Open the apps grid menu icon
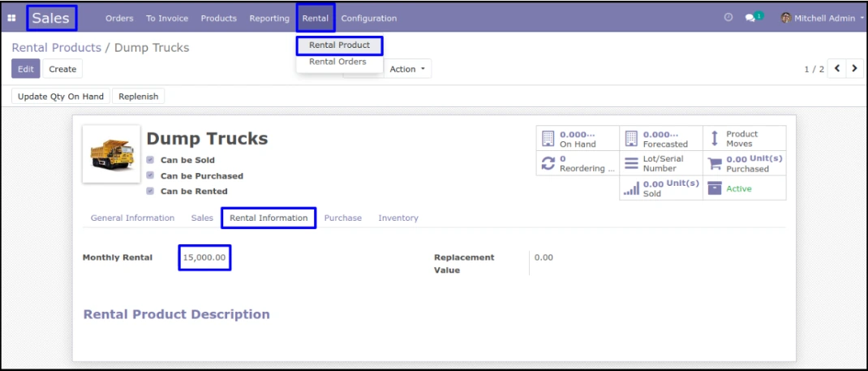 13,18
